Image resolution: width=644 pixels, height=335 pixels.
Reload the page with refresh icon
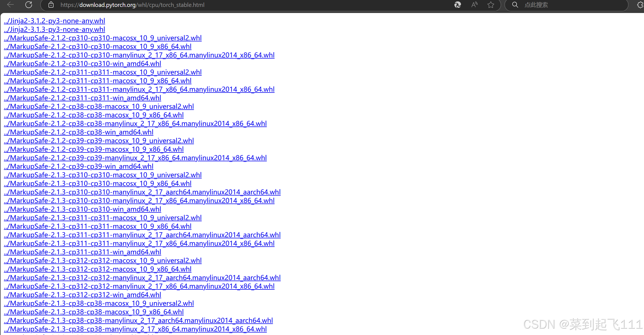pos(29,5)
